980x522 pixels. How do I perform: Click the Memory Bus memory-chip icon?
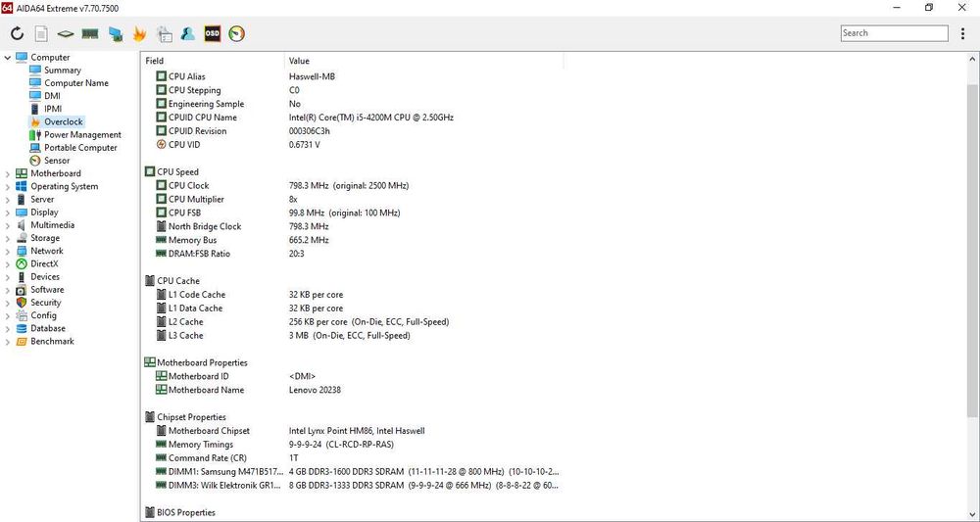click(x=162, y=240)
